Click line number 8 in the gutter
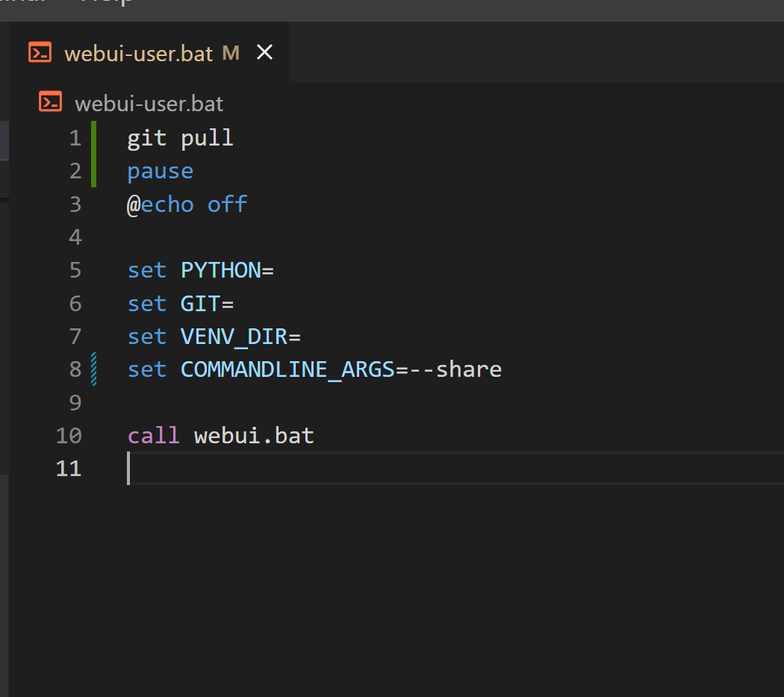 pos(75,369)
